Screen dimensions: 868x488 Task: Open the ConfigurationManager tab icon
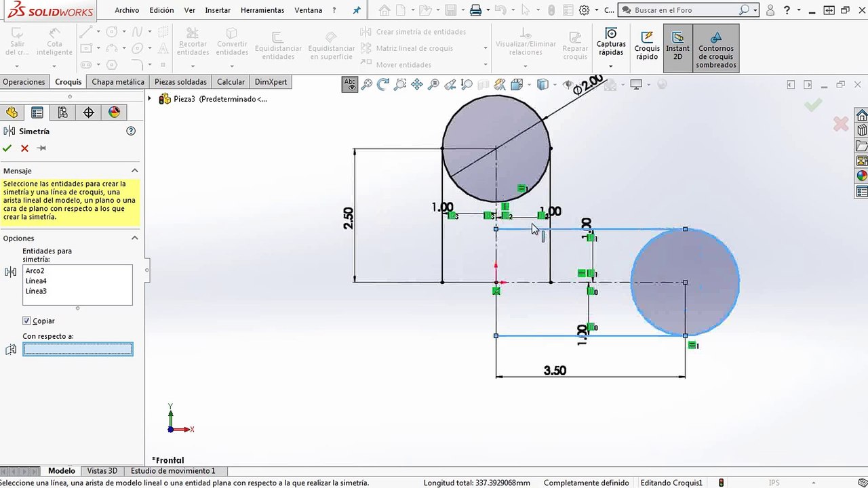tap(63, 113)
